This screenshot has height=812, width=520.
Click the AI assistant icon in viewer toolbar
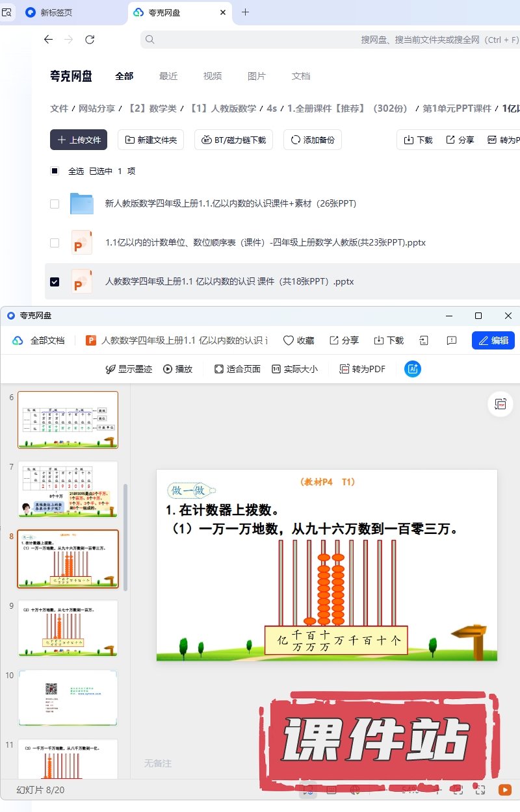(412, 369)
